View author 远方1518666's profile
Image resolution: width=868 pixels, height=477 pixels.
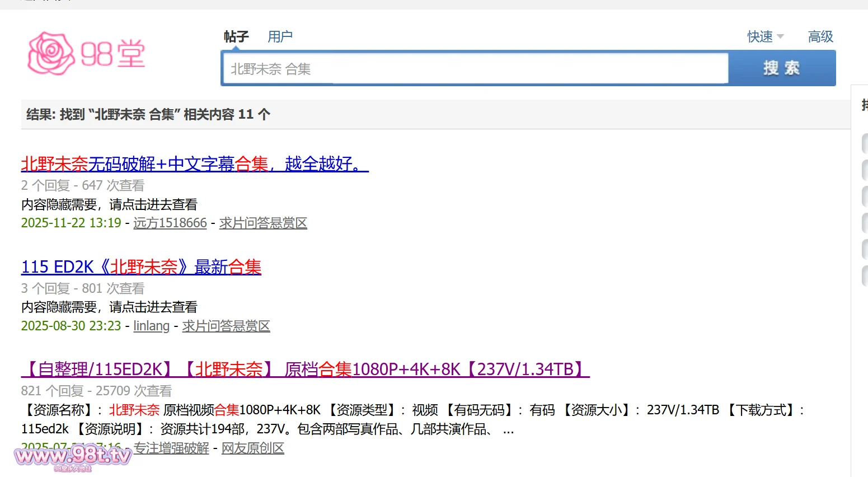coord(170,223)
